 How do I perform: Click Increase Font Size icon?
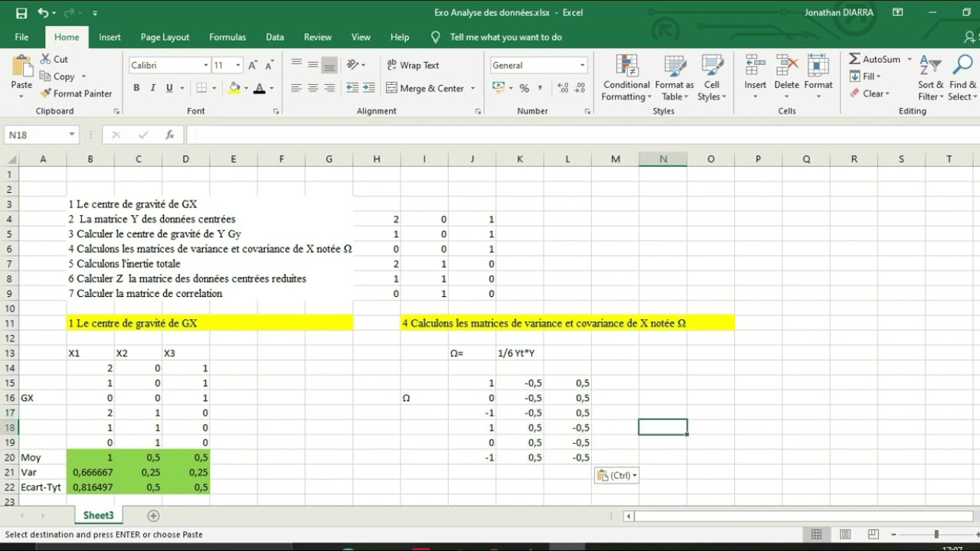[x=252, y=65]
